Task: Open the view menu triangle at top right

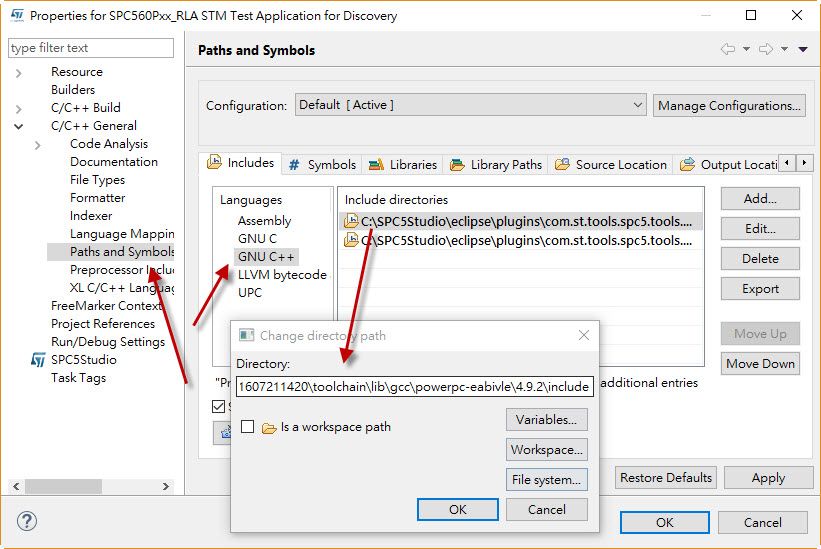Action: pos(803,49)
